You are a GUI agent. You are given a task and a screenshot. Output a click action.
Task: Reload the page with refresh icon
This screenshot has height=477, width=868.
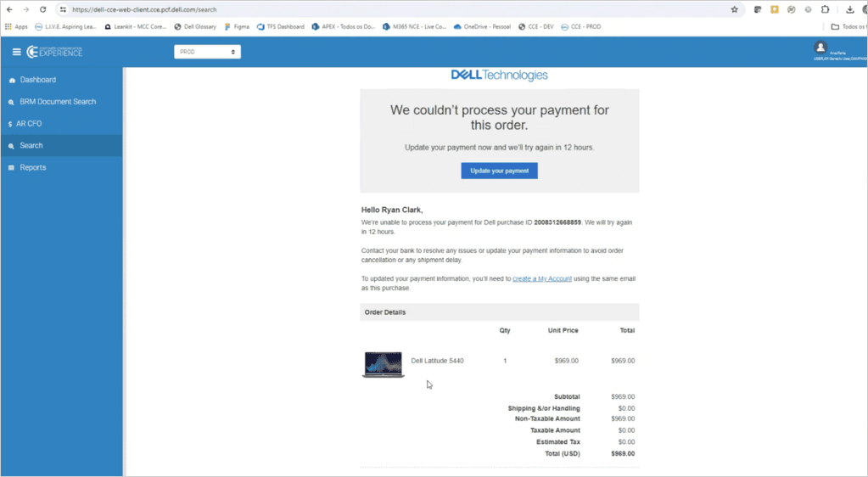pyautogui.click(x=42, y=9)
